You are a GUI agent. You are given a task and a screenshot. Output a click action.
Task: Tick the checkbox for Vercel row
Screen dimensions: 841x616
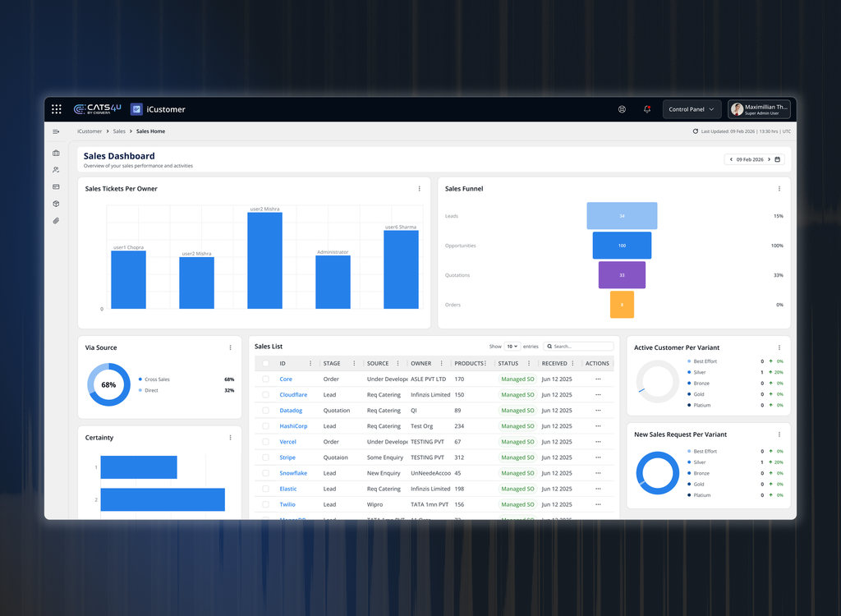(265, 442)
